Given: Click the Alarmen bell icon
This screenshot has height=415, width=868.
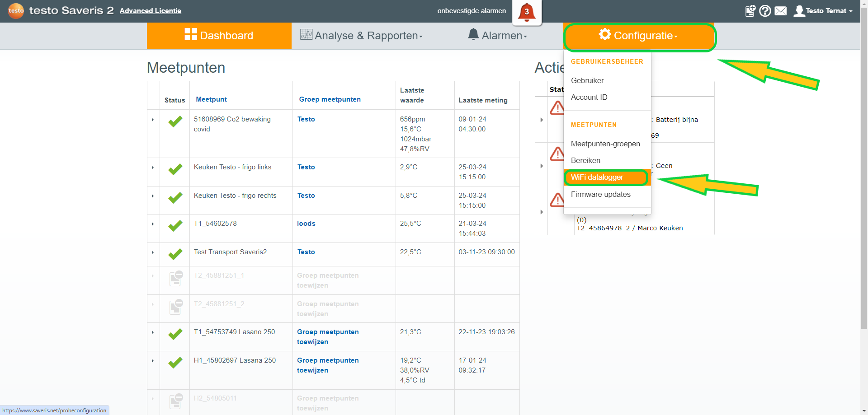Looking at the screenshot, I should tap(473, 34).
